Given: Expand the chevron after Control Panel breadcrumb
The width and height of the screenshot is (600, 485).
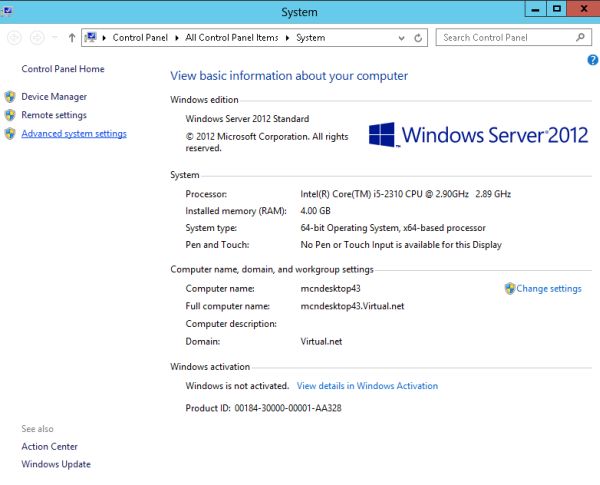Looking at the screenshot, I should click(x=177, y=38).
